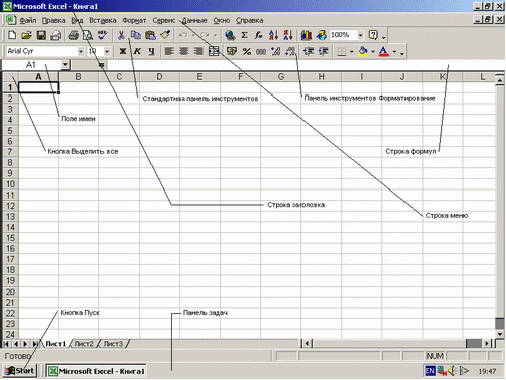Toggle italic formatting
This screenshot has height=380, width=506.
(137, 51)
